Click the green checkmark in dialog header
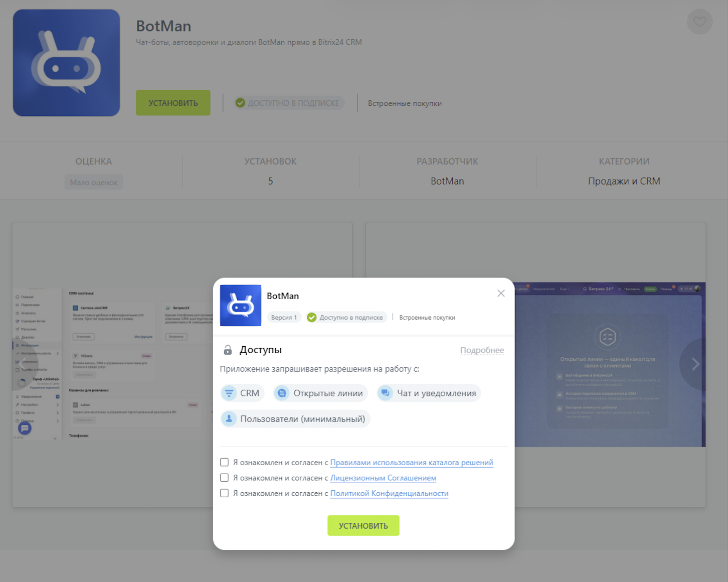This screenshot has height=582, width=728. (312, 317)
